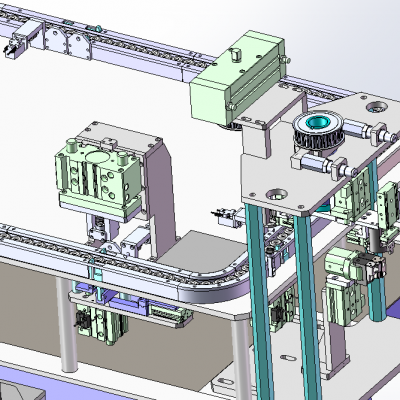Select the small knob on top of motor housing

click(x=235, y=55)
